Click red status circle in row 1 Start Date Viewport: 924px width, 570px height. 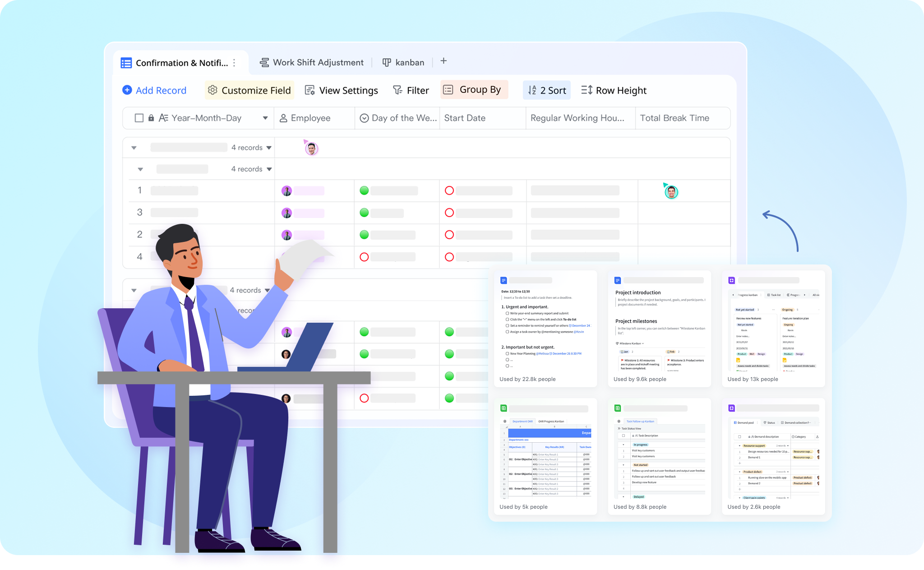pos(449,190)
